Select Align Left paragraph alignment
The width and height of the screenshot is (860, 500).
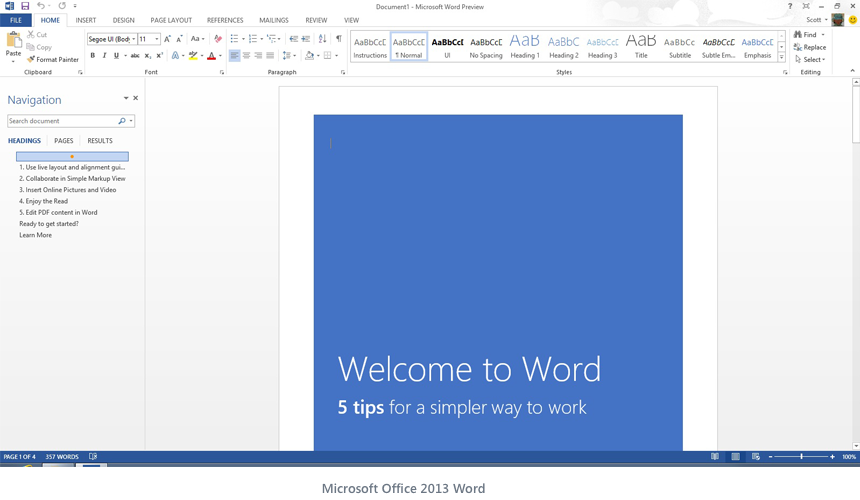click(x=235, y=55)
